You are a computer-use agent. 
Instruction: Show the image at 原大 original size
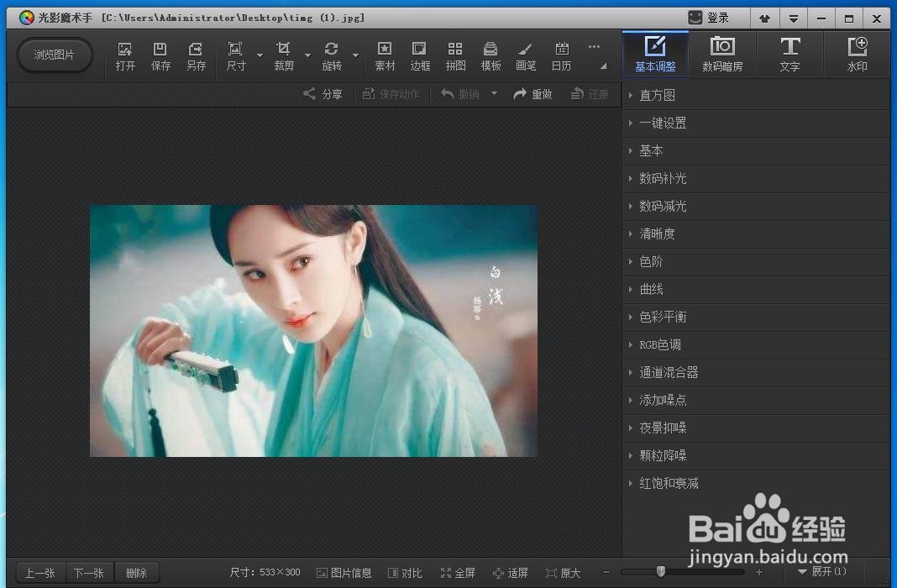[564, 573]
